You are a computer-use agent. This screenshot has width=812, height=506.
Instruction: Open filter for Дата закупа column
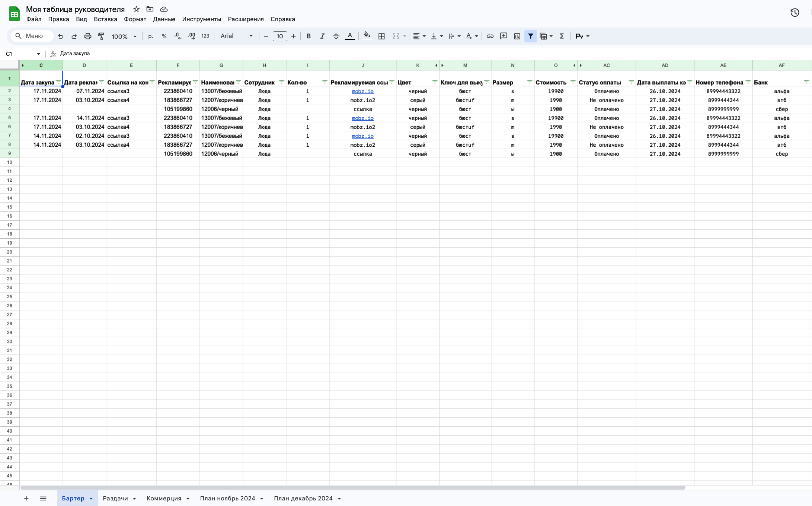coord(58,82)
